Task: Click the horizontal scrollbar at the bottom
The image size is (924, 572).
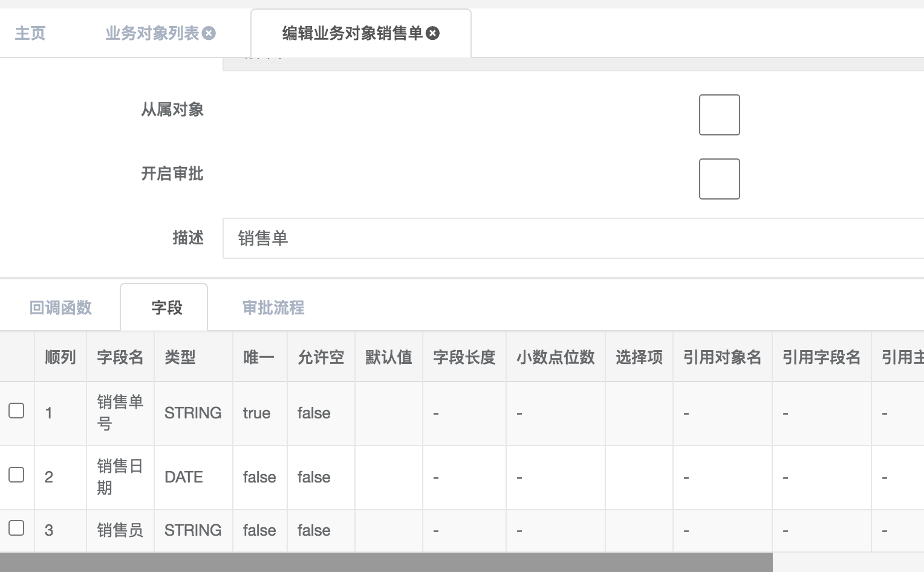Action: (386, 562)
